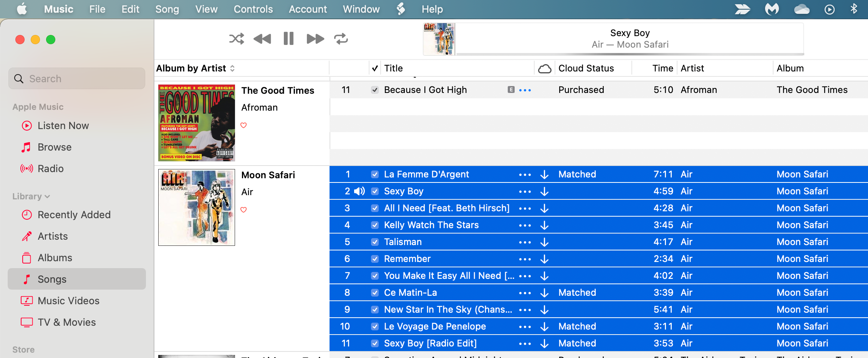Image resolution: width=868 pixels, height=358 pixels.
Task: Love The Good Times album heart icon
Action: [x=244, y=125]
